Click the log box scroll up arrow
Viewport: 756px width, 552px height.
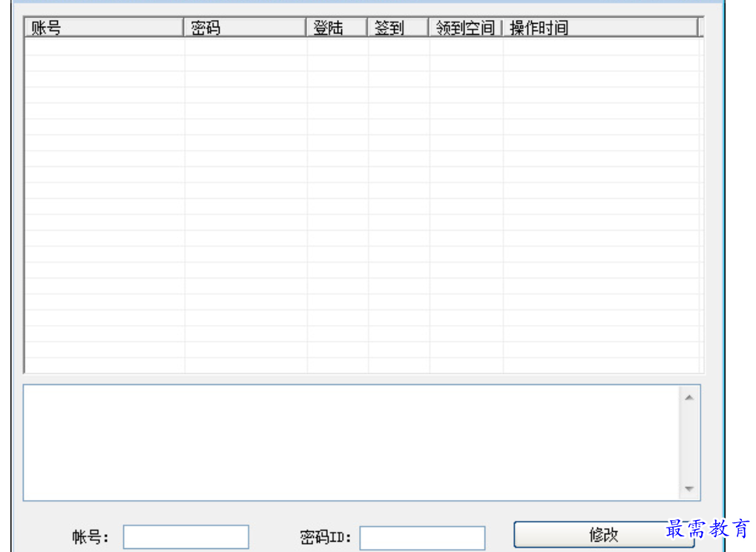coord(689,397)
